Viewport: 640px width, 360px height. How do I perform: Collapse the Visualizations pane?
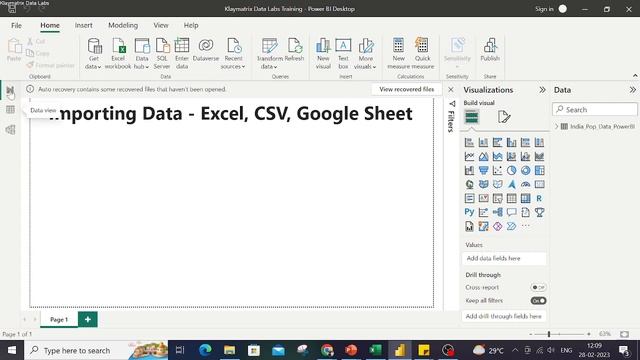(542, 90)
